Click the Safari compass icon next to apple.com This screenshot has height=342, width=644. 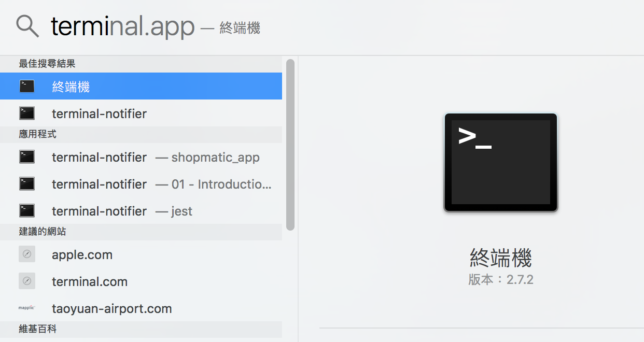27,254
